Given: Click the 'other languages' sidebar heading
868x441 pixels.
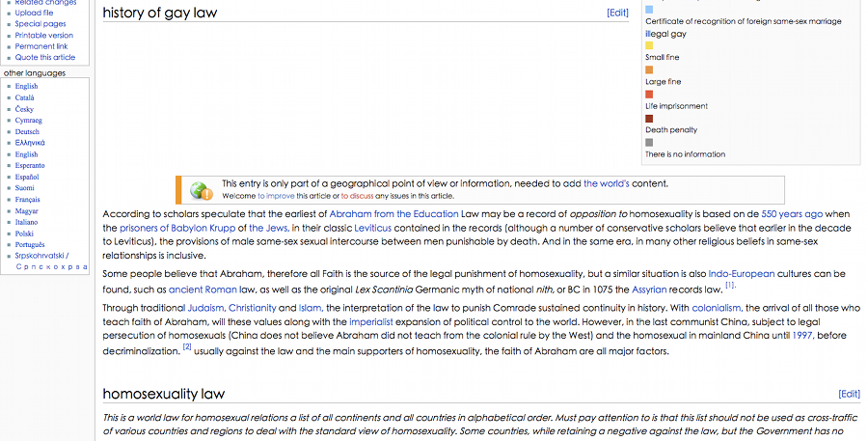Looking at the screenshot, I should [x=35, y=73].
